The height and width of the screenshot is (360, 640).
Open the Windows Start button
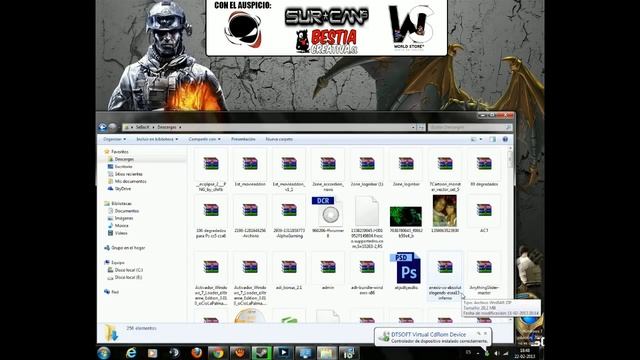click(x=104, y=353)
